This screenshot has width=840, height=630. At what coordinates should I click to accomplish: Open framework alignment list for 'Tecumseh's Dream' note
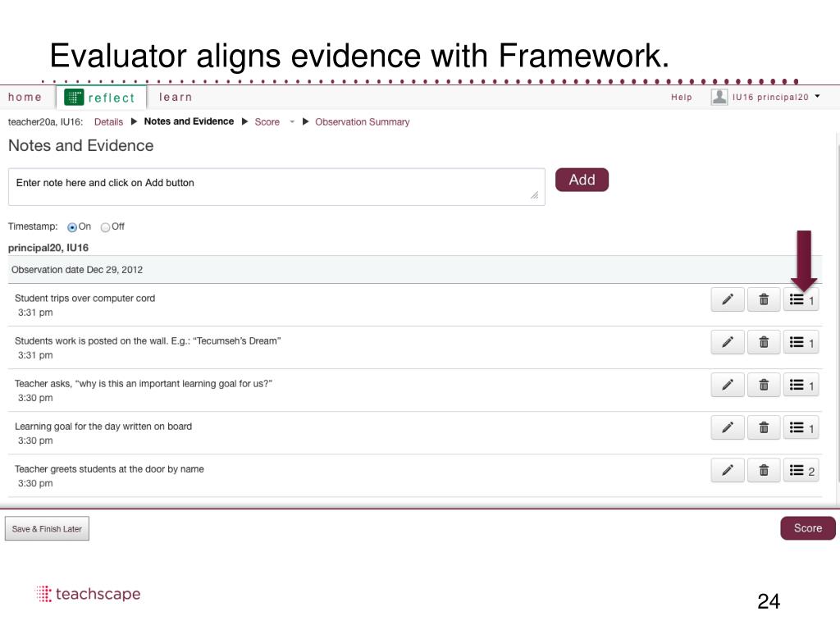click(x=801, y=343)
